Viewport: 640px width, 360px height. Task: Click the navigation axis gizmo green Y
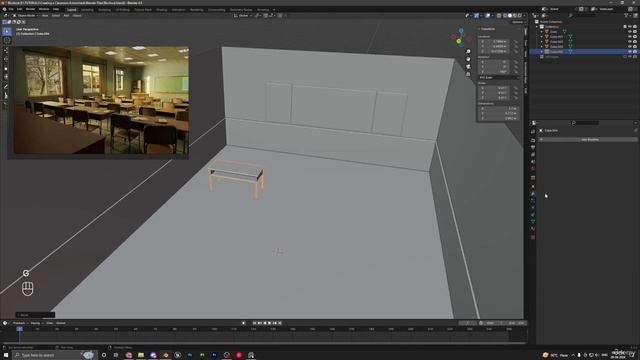pyautogui.click(x=459, y=41)
